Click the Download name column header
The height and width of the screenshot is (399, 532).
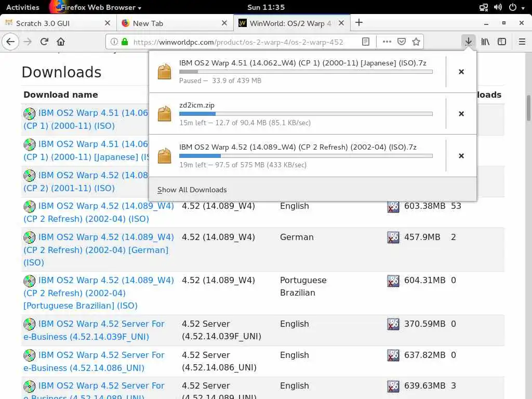pos(61,95)
